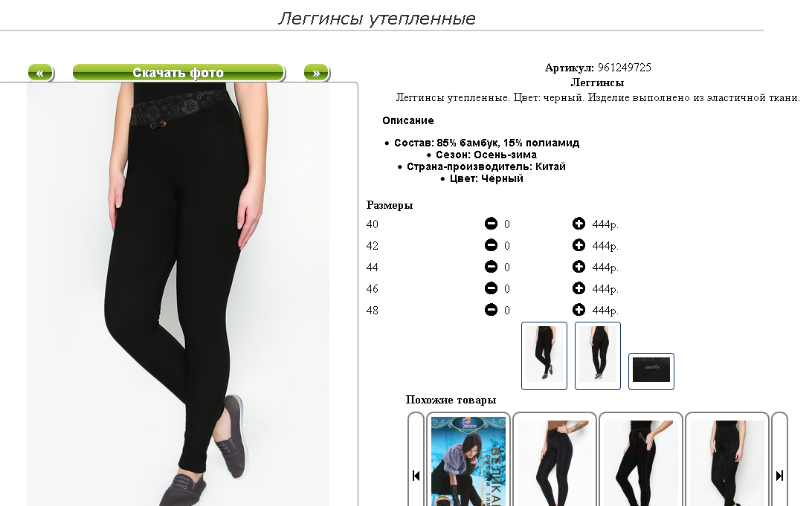812x506 pixels.
Task: Select the waistband close-up thumbnail
Action: tap(651, 371)
